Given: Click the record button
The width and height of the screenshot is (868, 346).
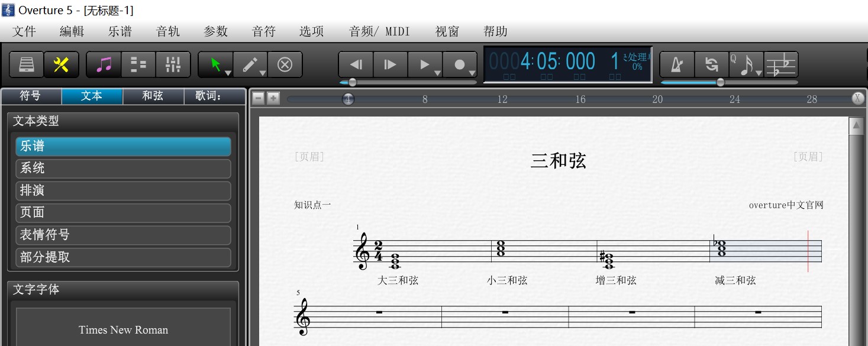Looking at the screenshot, I should 459,63.
